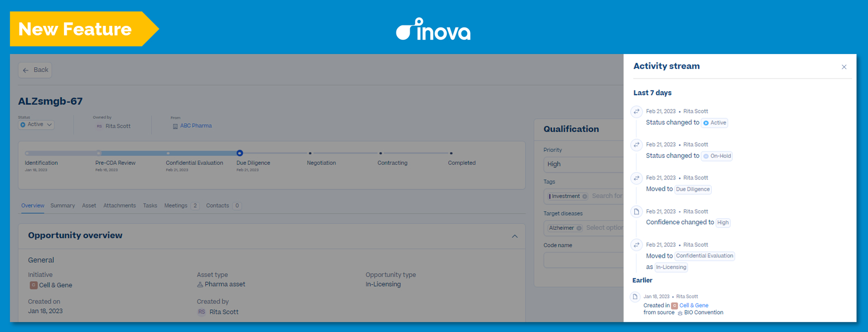Open the Target diseases select options field
Screen dimensions: 868x332
coord(604,228)
